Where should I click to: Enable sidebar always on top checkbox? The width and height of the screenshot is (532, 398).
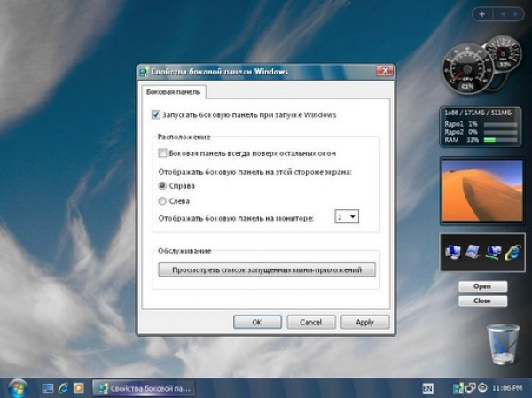(162, 153)
